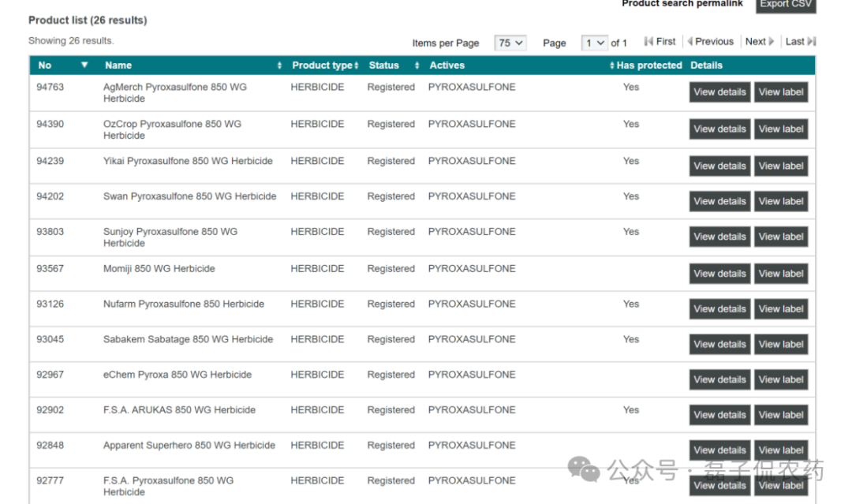View details for Swan Pyroxasulfone 94202
Image resolution: width=852 pixels, height=504 pixels.
coord(720,201)
